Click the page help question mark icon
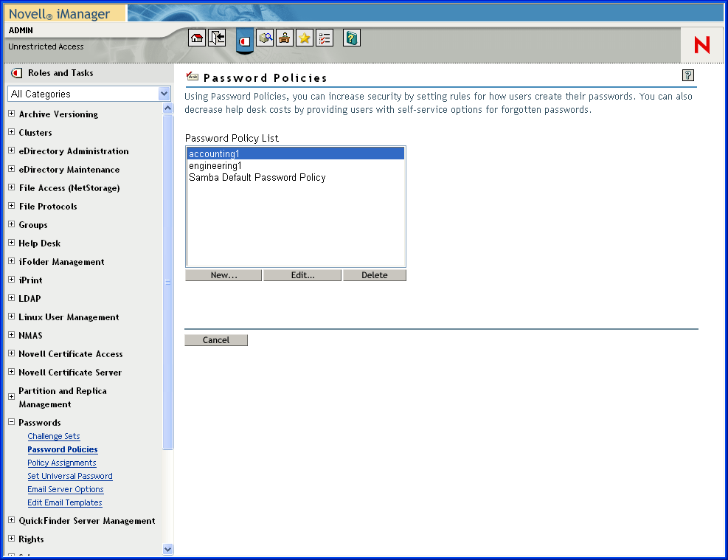Image resolution: width=728 pixels, height=560 pixels. coord(688,75)
